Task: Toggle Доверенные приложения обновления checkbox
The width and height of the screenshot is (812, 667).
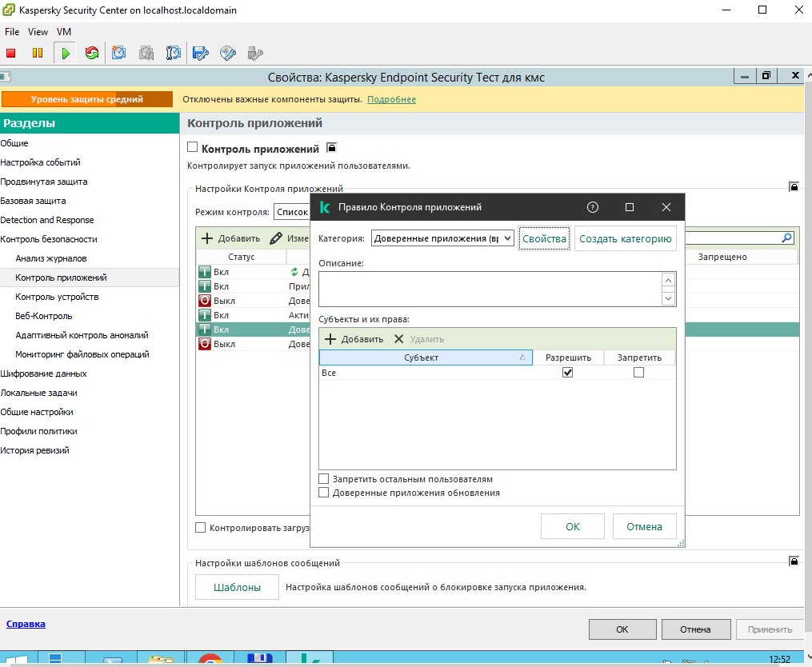Action: tap(324, 493)
